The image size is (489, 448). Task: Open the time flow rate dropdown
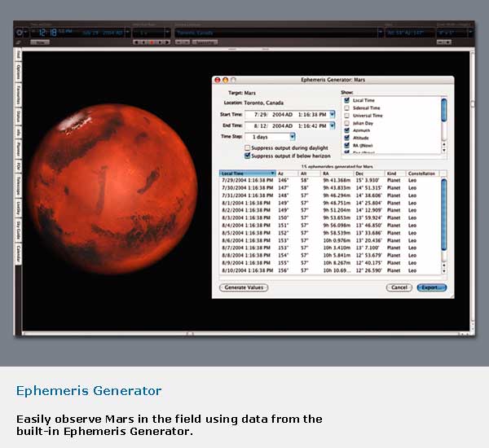tap(167, 33)
